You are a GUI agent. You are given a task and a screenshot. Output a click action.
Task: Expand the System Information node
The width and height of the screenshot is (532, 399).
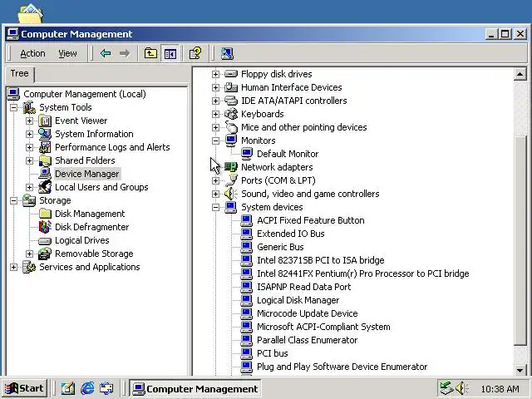(29, 134)
